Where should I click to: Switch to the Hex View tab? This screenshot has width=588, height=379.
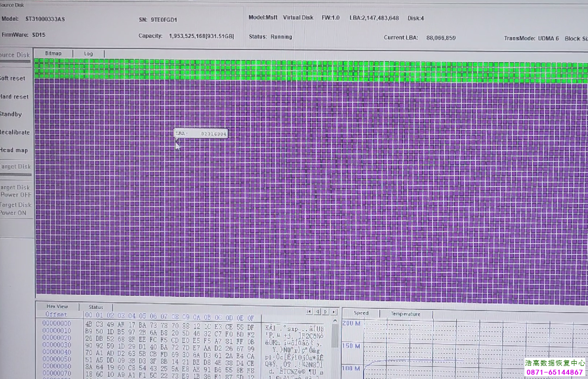[58, 307]
